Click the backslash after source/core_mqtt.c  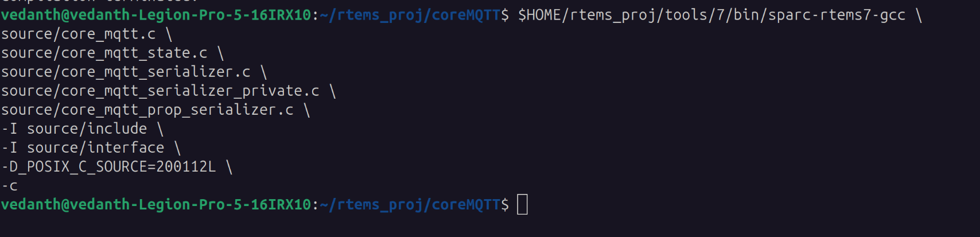tap(169, 34)
